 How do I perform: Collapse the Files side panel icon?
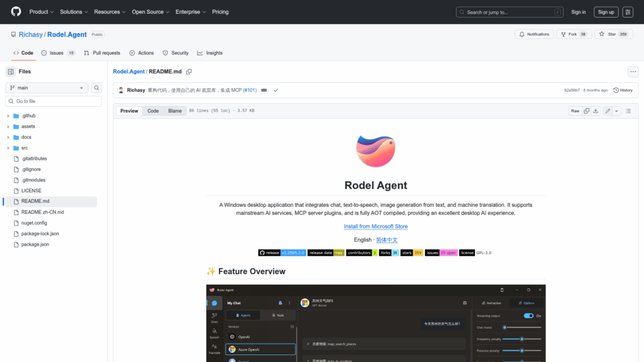(x=11, y=72)
